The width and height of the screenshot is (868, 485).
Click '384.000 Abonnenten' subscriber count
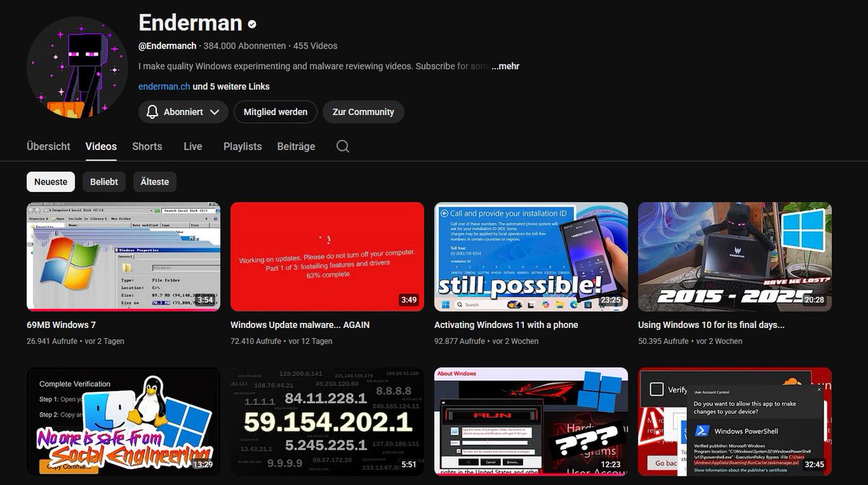[x=244, y=46]
